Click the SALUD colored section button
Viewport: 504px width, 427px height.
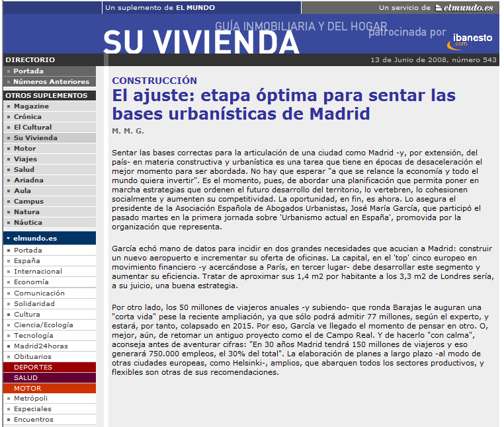coord(26,377)
